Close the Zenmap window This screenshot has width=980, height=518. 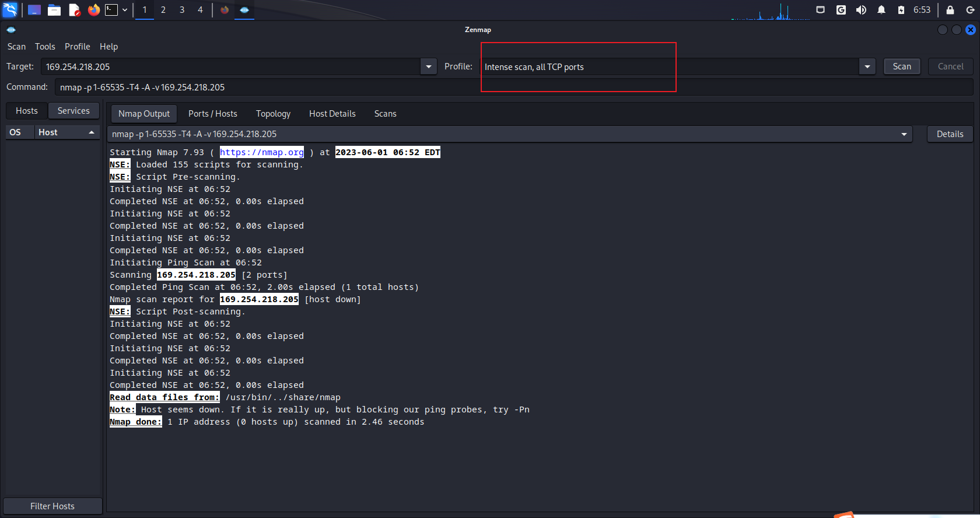971,30
